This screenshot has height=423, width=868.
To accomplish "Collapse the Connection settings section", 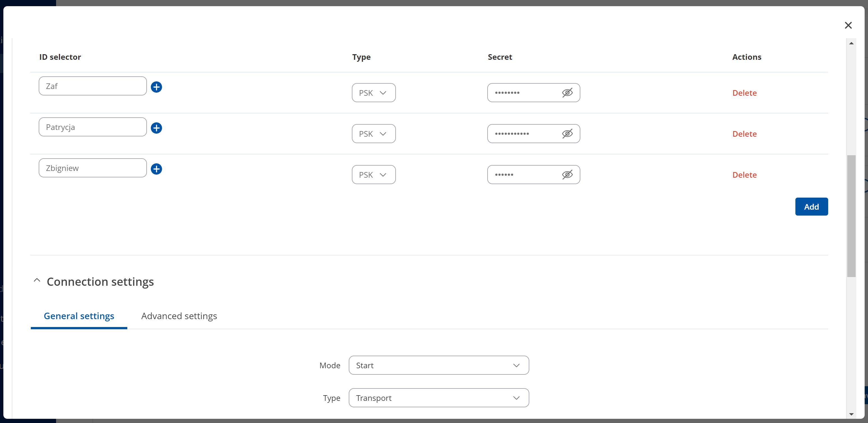I will [x=37, y=281].
